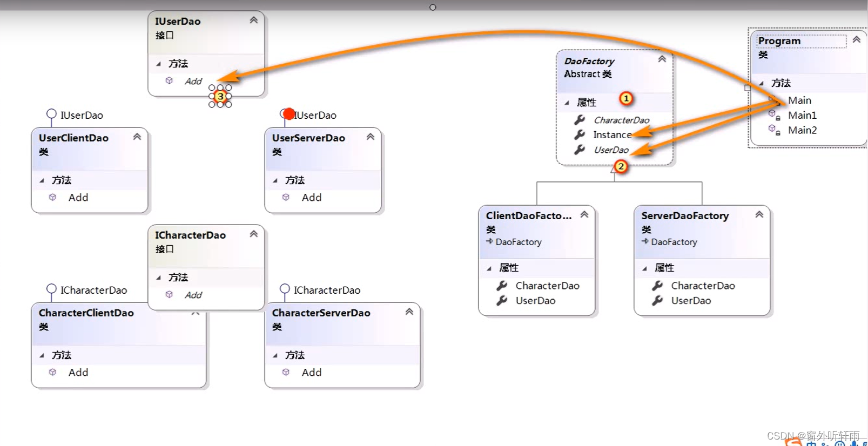
Task: Collapse the DaoFactory class box
Action: click(662, 59)
